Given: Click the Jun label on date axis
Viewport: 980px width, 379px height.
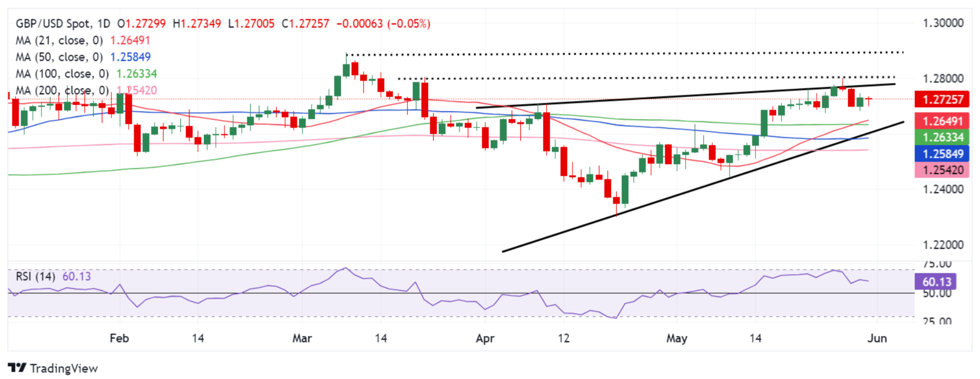Looking at the screenshot, I should pyautogui.click(x=877, y=338).
